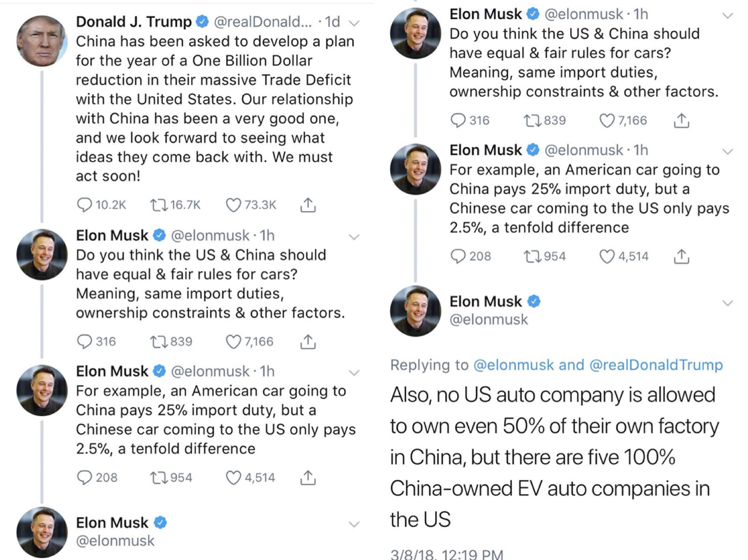
Task: Share Trump's China trade deficit tweet
Action: coord(308,205)
